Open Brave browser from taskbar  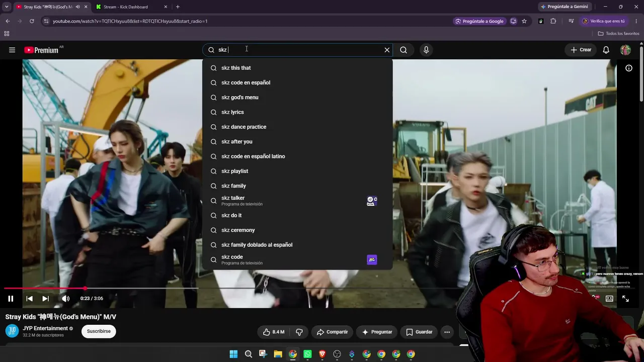tap(323, 354)
